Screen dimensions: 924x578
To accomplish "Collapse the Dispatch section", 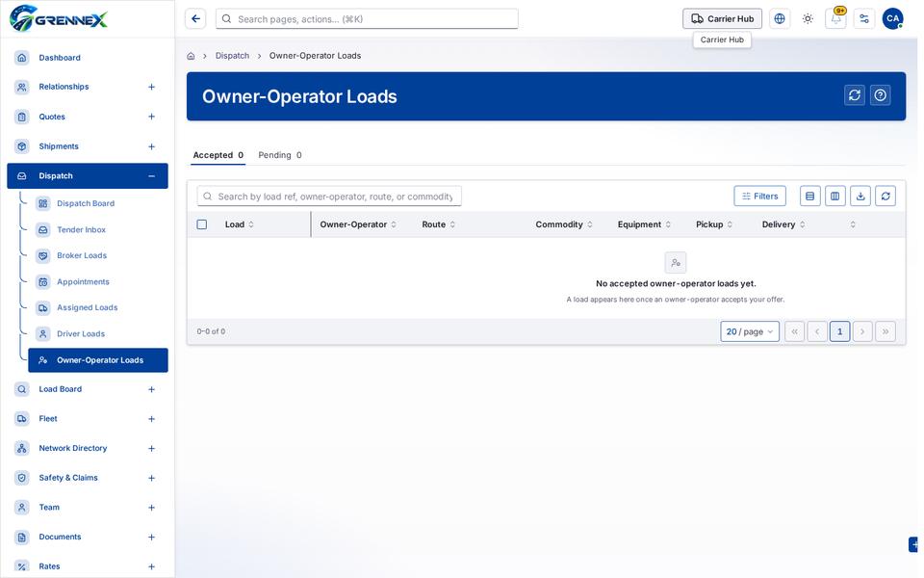I will 151,176.
